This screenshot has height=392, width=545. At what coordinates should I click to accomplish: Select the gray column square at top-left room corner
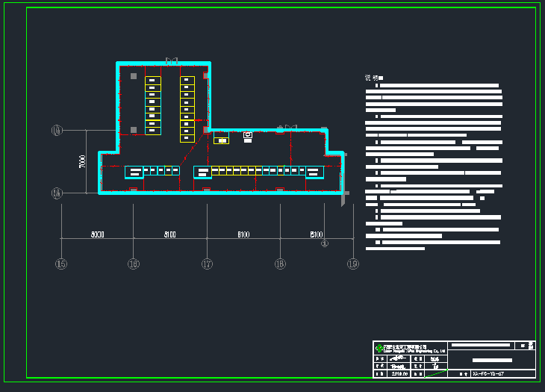(134, 76)
